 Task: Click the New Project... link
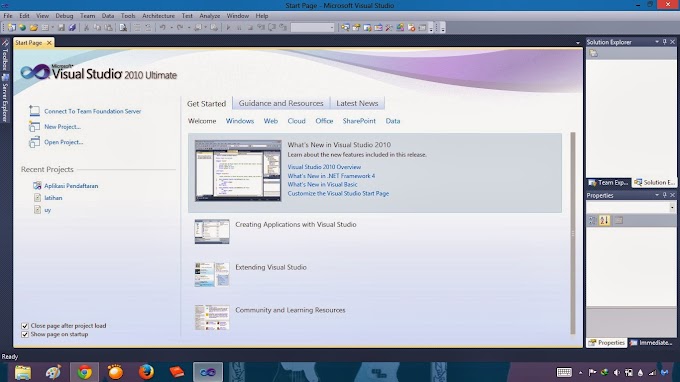click(x=62, y=127)
